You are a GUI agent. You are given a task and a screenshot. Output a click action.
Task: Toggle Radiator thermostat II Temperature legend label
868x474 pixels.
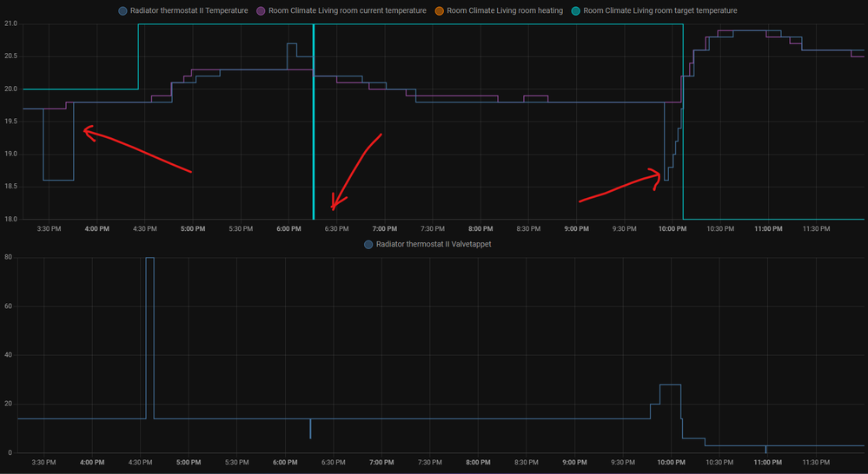click(188, 10)
